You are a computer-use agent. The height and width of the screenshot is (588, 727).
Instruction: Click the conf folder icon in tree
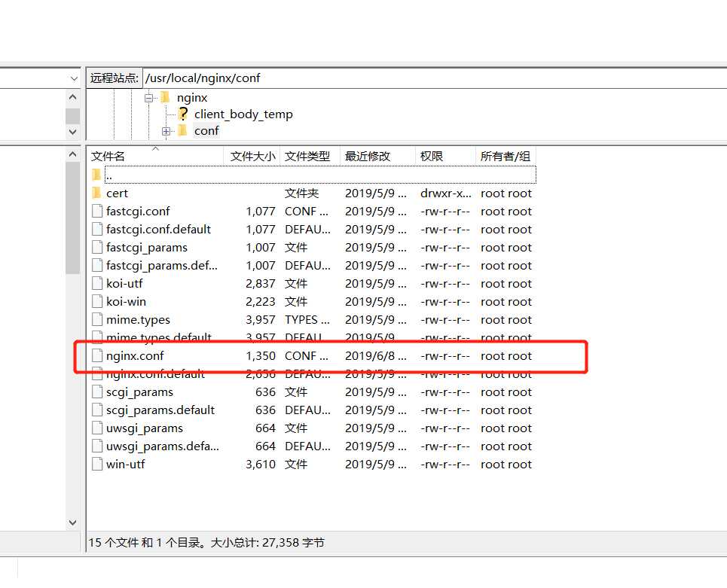182,131
